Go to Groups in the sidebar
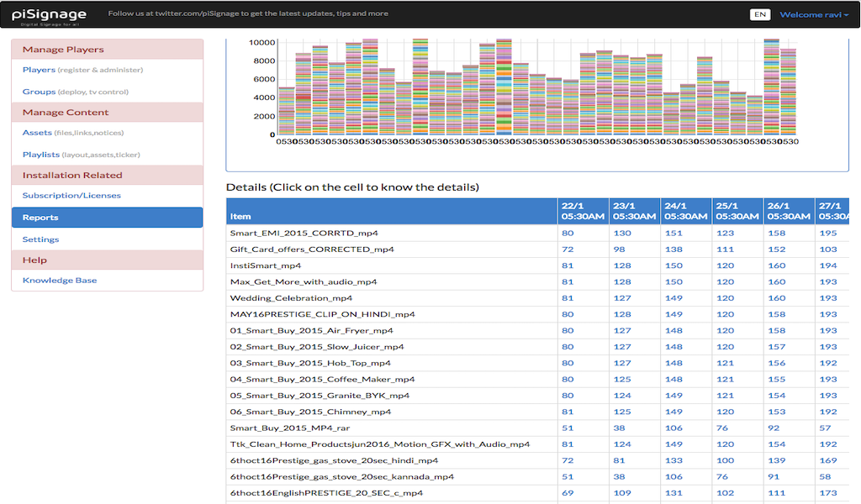Image resolution: width=861 pixels, height=504 pixels. 39,92
